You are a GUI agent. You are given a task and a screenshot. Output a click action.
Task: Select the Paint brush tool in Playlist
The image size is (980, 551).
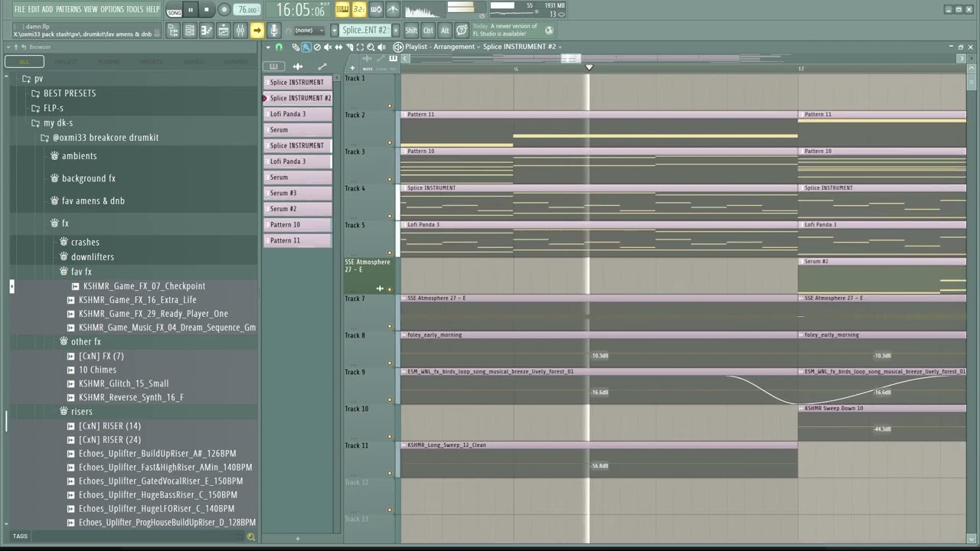306,47
